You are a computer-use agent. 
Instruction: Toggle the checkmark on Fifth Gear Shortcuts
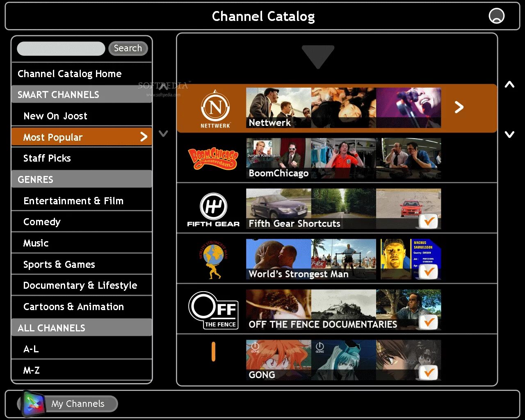click(x=429, y=221)
